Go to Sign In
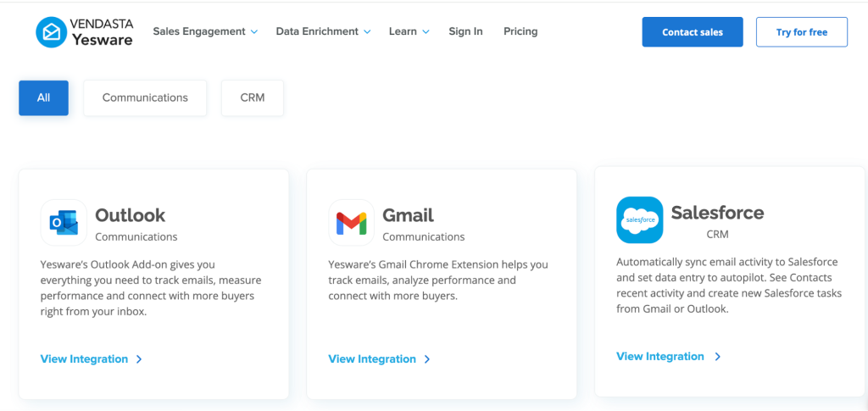Image resolution: width=868 pixels, height=411 pixels. tap(465, 31)
